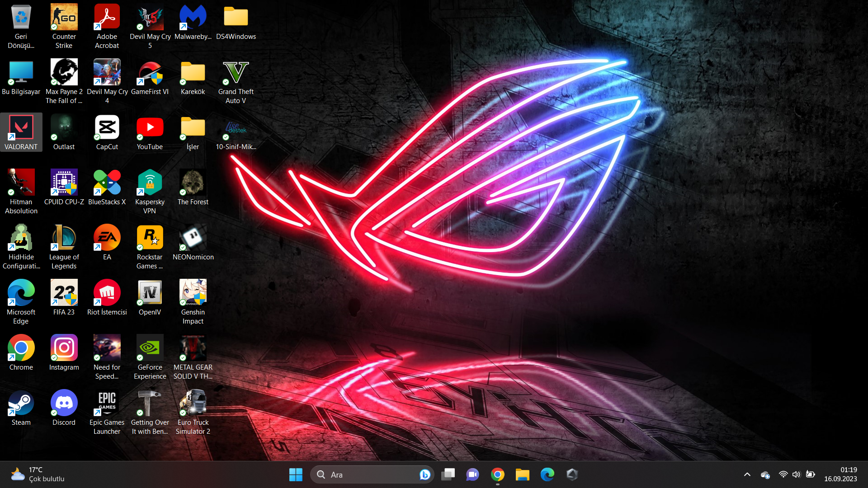Select Genshin Impact icon
This screenshot has height=488, width=868.
point(193,302)
